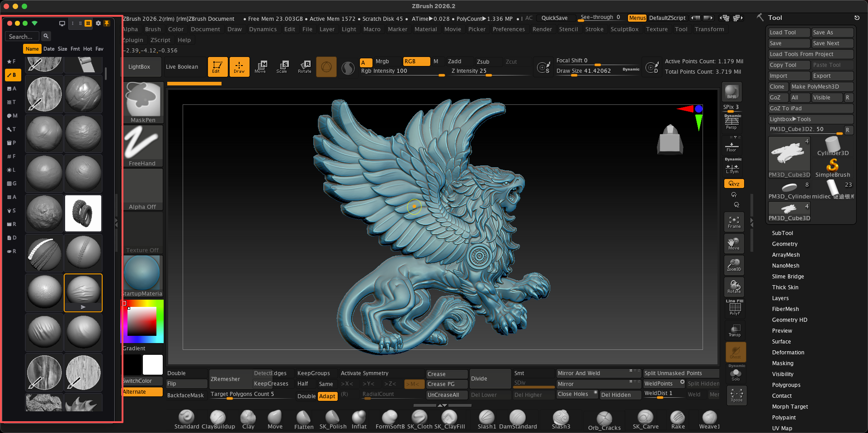Image resolution: width=868 pixels, height=433 pixels.
Task: Click the search magnifier icon in brush panel
Action: pos(46,36)
